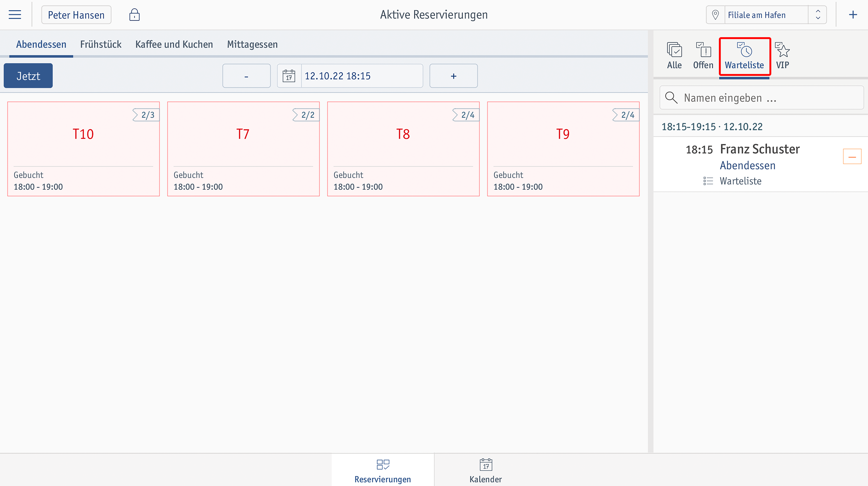Click the 2/2 seat tag on T7
Viewport: 868px width, 486px height.
(x=306, y=115)
